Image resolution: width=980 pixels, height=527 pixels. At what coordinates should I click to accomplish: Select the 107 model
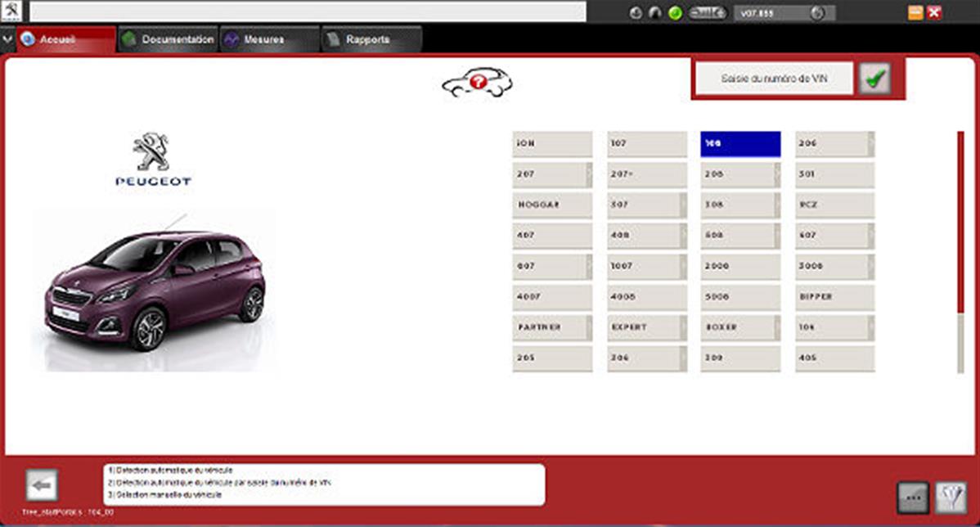(646, 144)
